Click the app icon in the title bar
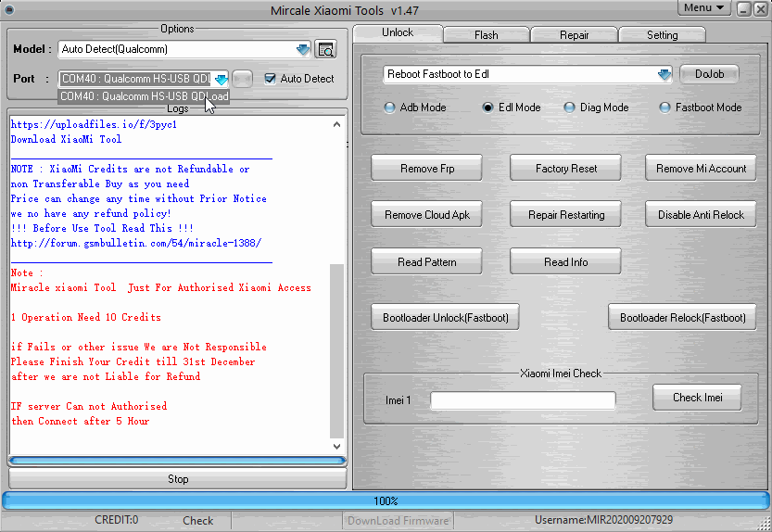This screenshot has width=772, height=532. 9,9
